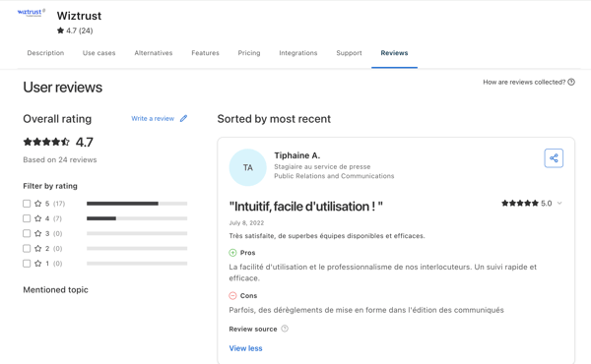
Task: Switch to the Alternatives tab
Action: point(154,53)
